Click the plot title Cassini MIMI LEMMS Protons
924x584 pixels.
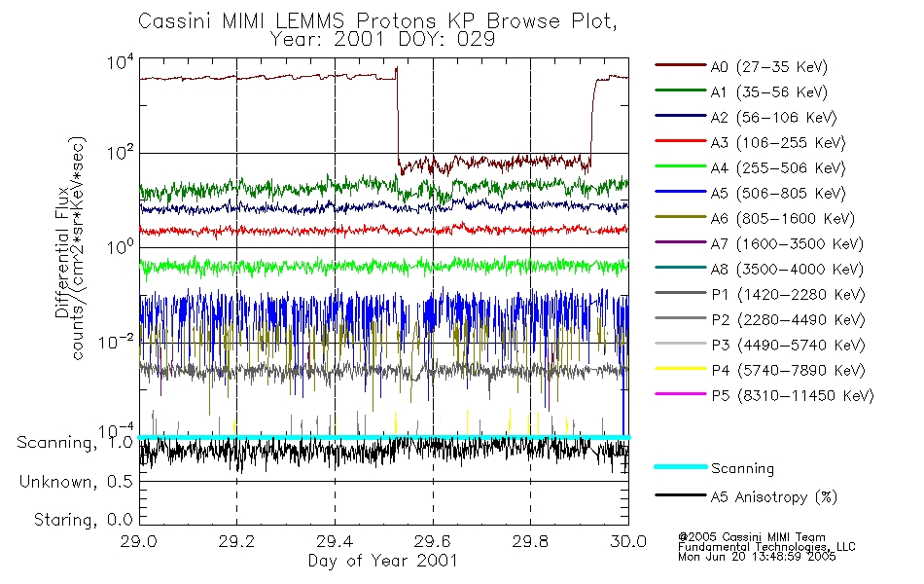288,21
